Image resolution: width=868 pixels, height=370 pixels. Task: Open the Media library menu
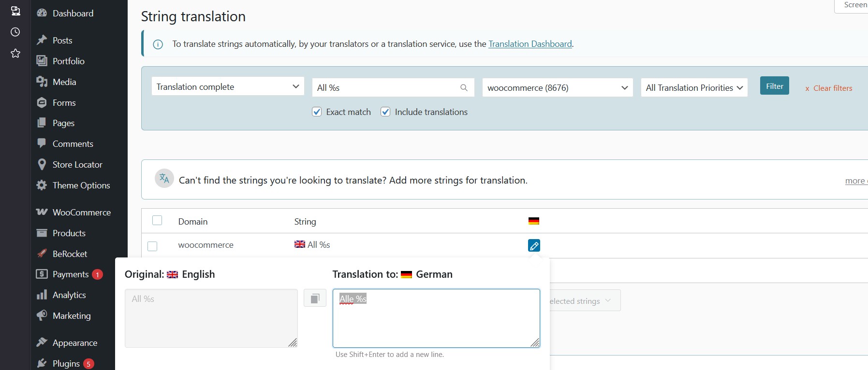(64, 82)
